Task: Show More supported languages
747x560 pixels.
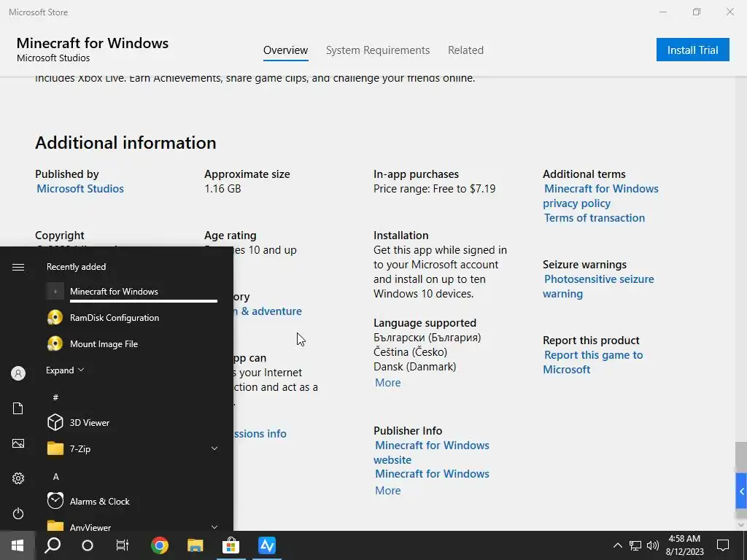Action: pyautogui.click(x=388, y=383)
